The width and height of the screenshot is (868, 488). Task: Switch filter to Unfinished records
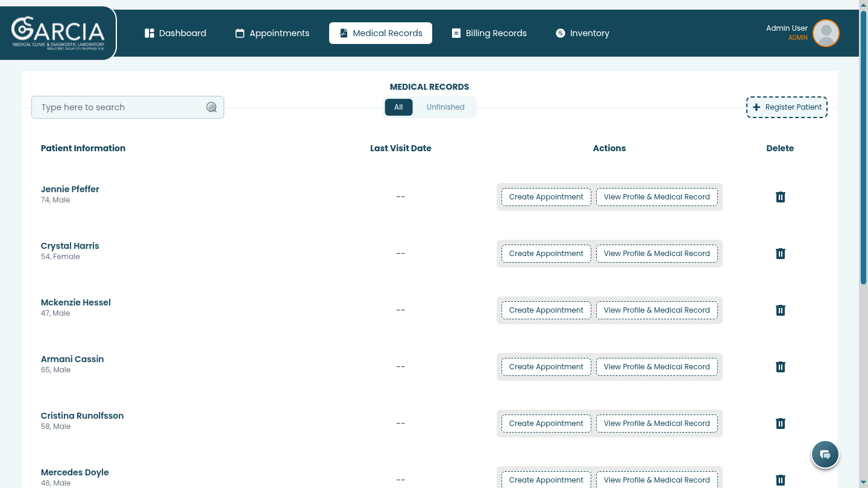click(445, 107)
